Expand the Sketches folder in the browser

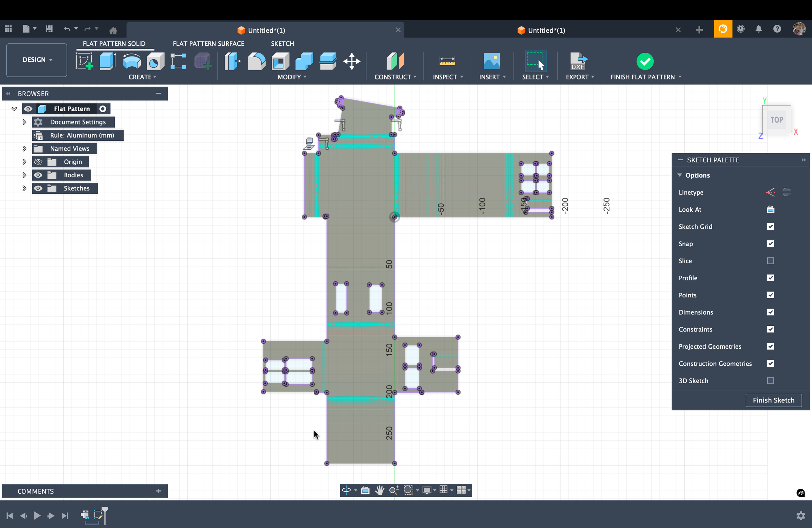click(x=24, y=188)
